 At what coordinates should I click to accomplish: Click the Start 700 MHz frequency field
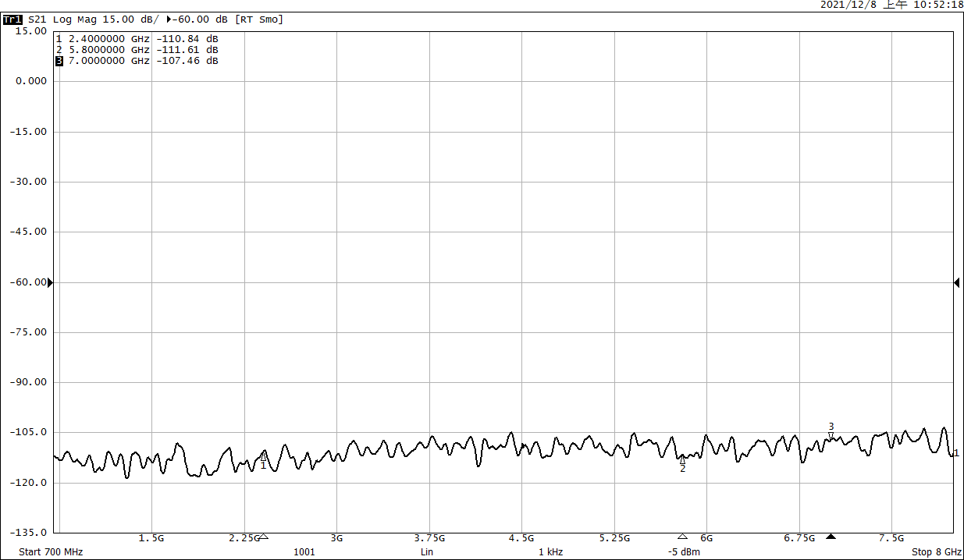point(51,552)
